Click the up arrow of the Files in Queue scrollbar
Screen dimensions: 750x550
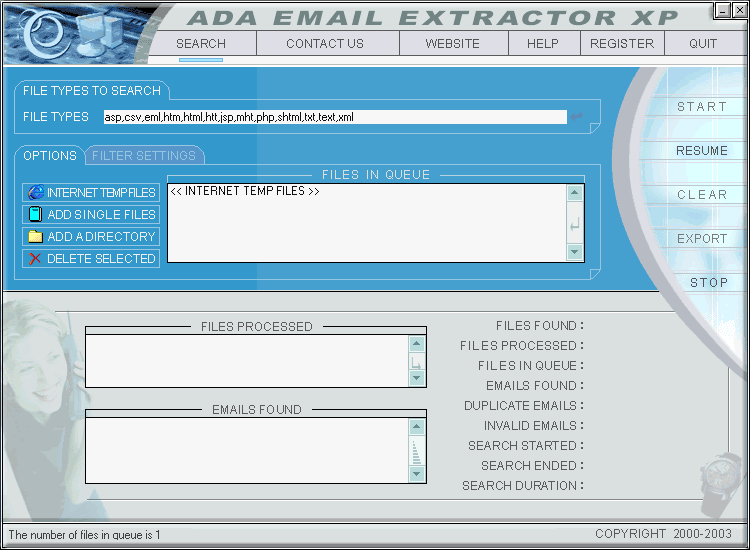click(574, 193)
